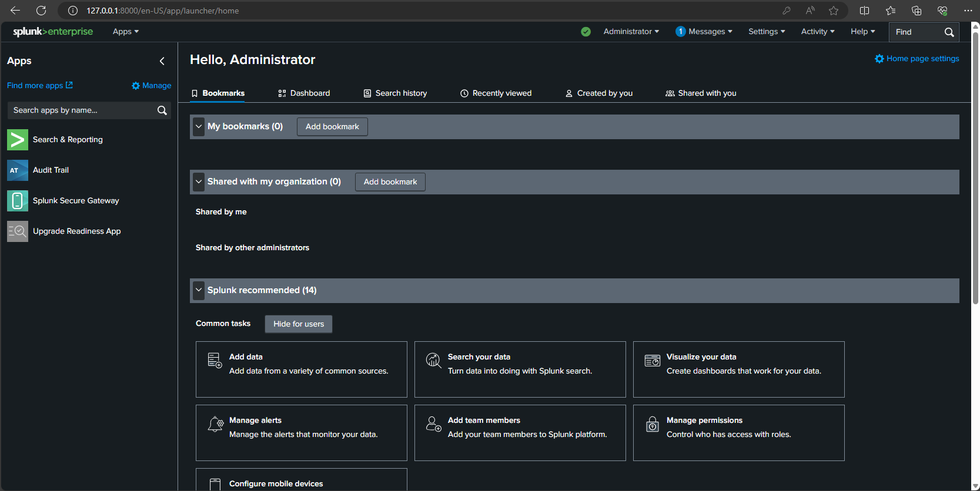980x491 pixels.
Task: Open the Audit Trail app icon
Action: pos(18,170)
